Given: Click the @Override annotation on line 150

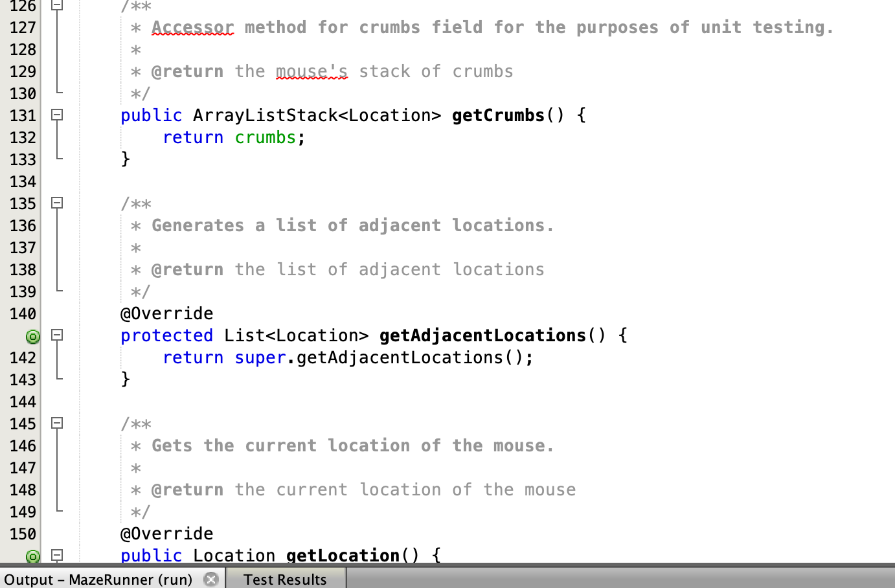Looking at the screenshot, I should pyautogui.click(x=166, y=534).
